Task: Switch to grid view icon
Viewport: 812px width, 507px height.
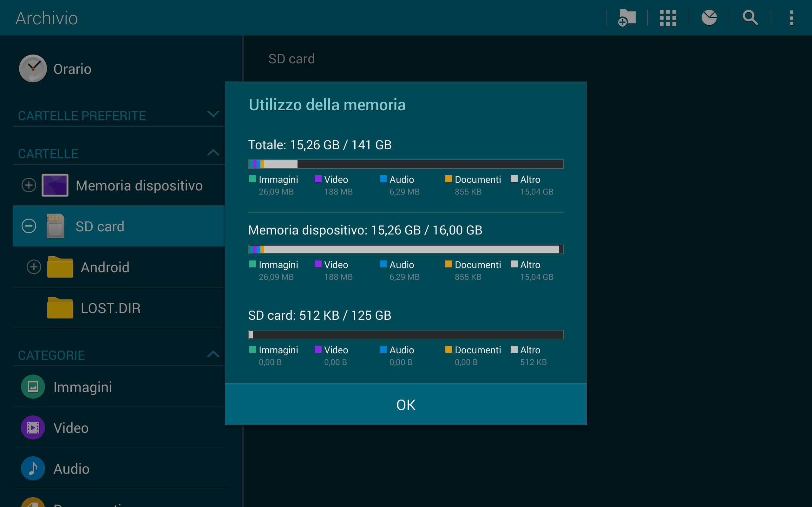Action: point(668,18)
